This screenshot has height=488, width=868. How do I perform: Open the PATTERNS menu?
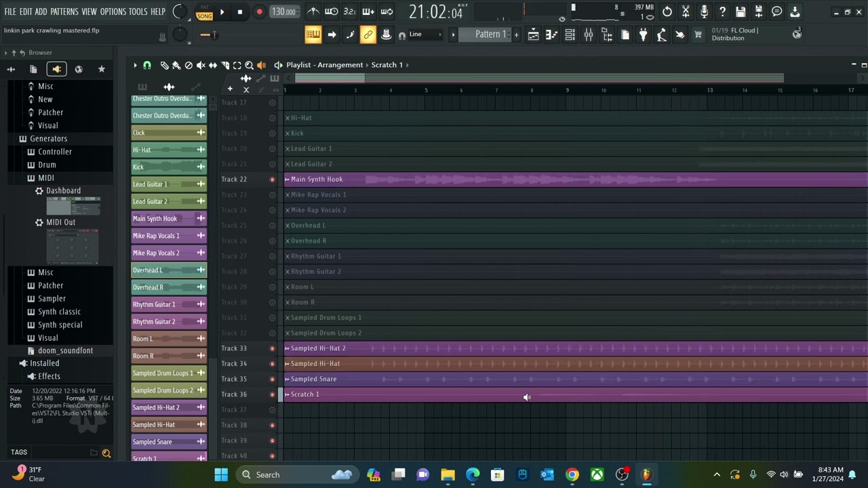tap(64, 12)
